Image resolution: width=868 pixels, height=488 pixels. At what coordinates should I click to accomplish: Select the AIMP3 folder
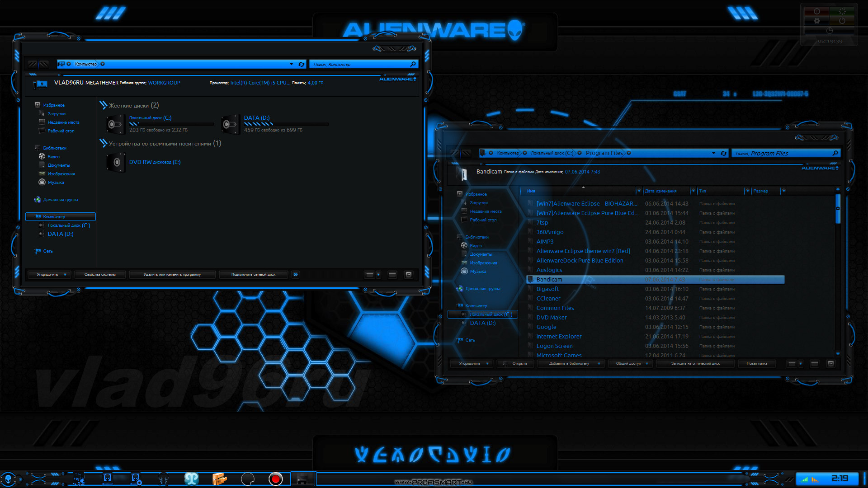(x=545, y=241)
